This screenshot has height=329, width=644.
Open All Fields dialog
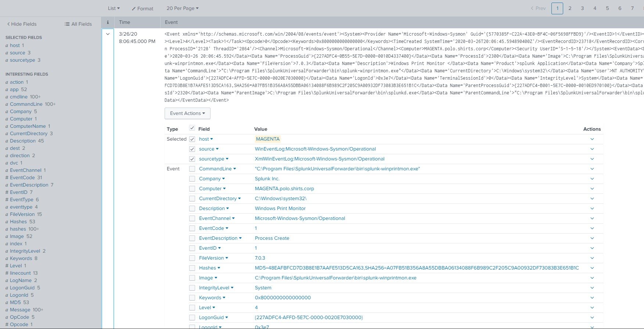(x=78, y=24)
